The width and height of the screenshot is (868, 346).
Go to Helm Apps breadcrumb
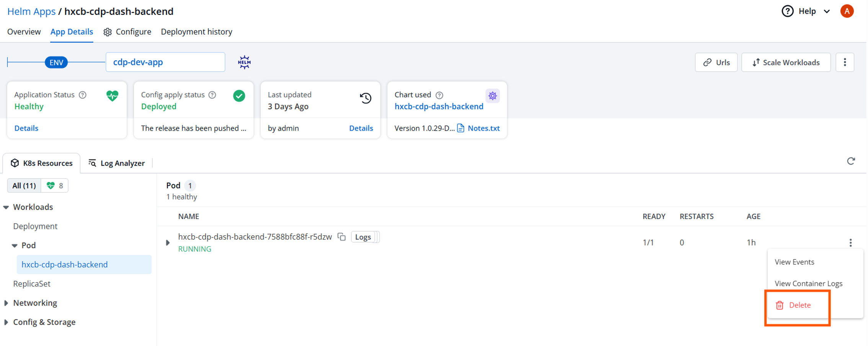click(x=31, y=11)
